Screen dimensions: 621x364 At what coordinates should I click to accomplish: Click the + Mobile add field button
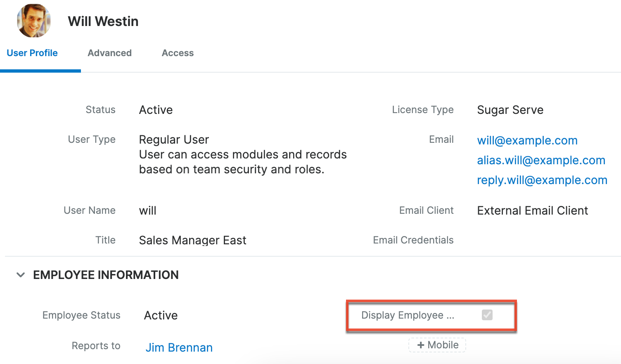tap(437, 345)
